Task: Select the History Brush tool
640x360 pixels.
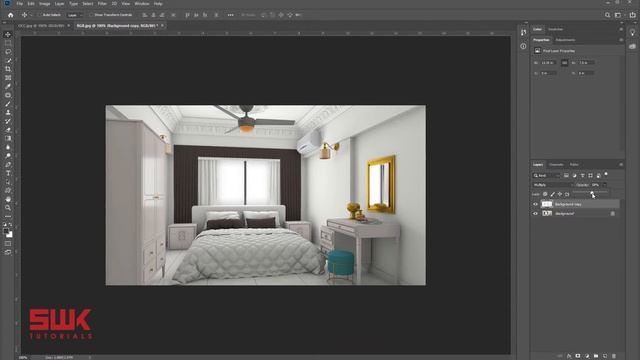Action: [x=8, y=121]
